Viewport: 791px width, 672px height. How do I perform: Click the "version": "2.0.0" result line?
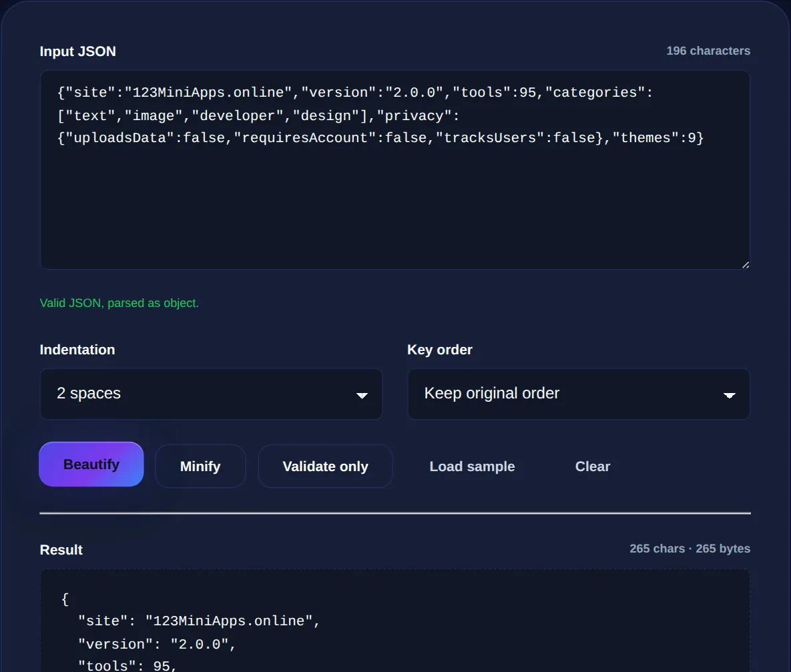(x=156, y=644)
